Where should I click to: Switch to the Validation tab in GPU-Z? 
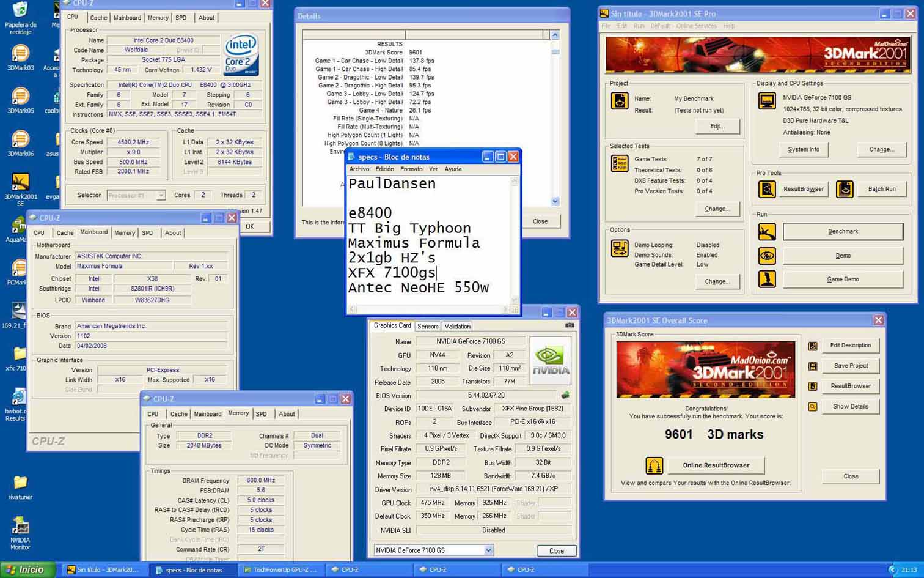(x=457, y=326)
